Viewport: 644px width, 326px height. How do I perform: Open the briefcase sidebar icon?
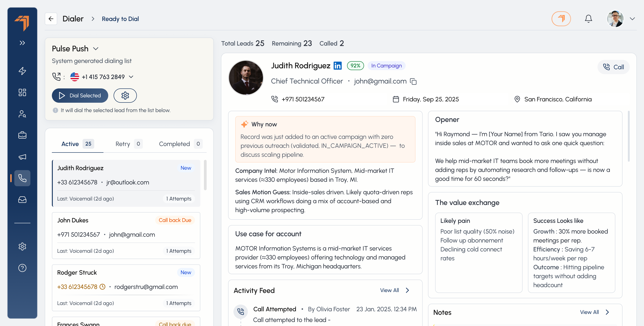[x=22, y=135]
